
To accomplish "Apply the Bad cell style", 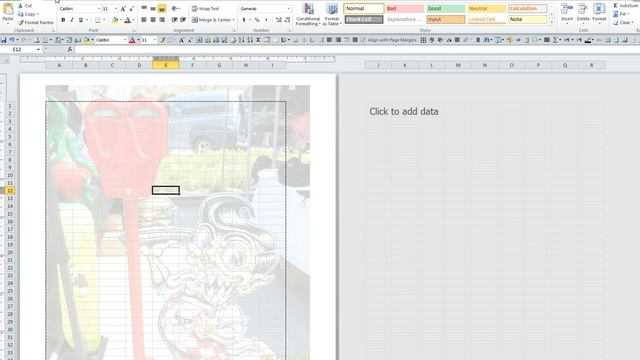I will coord(405,9).
